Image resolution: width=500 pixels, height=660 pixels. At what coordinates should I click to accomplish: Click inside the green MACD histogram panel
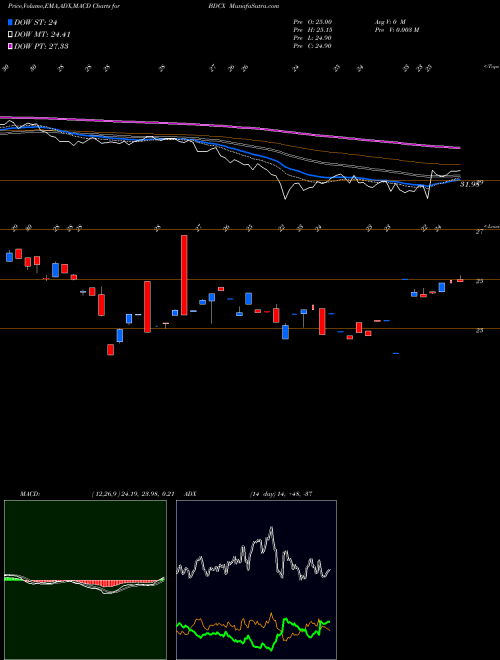(85, 580)
